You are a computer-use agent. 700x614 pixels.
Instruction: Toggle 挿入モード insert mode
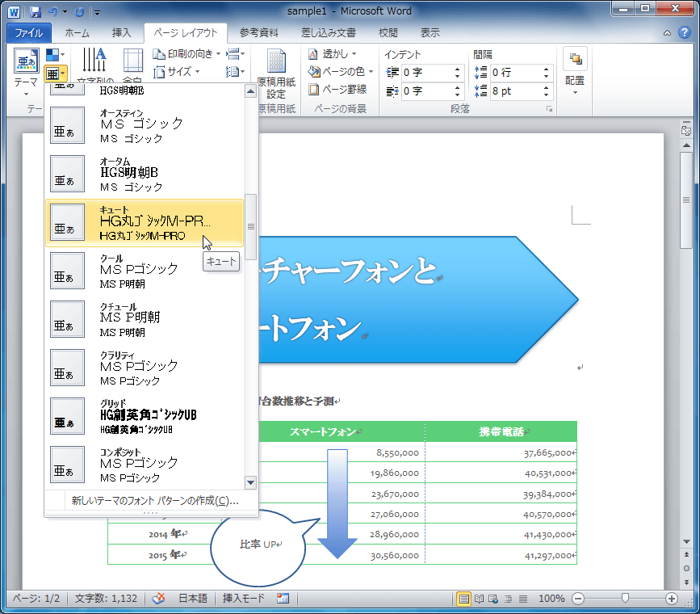tap(243, 599)
